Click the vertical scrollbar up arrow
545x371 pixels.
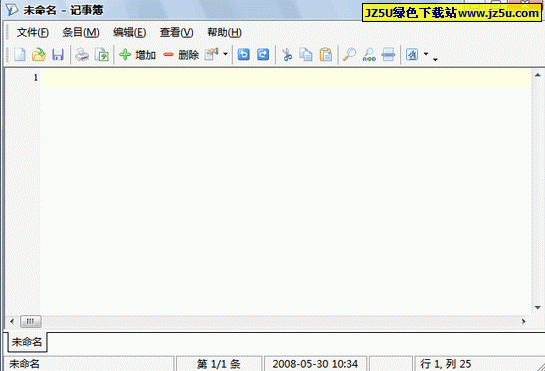537,75
